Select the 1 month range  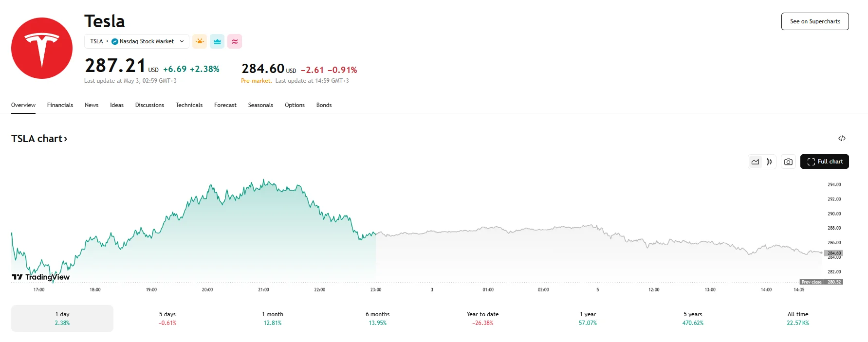(273, 318)
